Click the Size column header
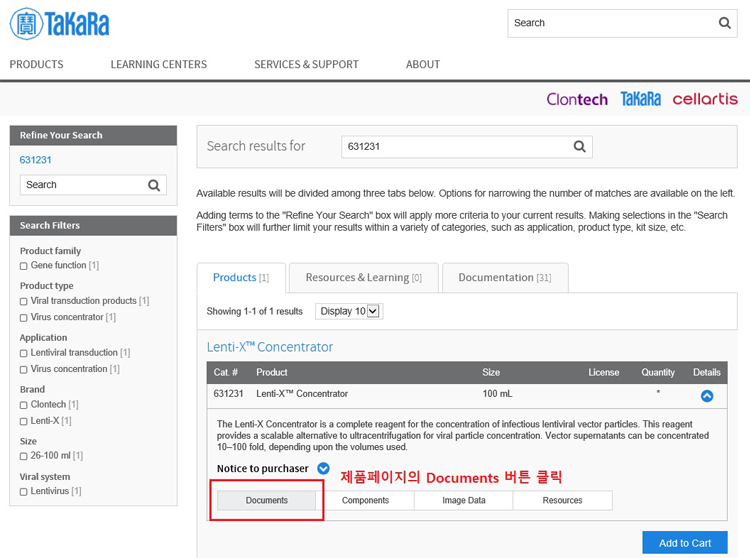 coord(491,372)
